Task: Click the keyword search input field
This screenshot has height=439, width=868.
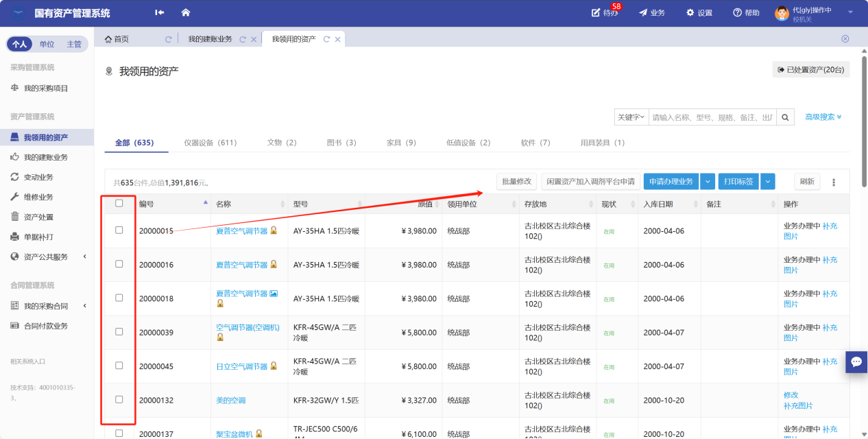Action: click(712, 117)
